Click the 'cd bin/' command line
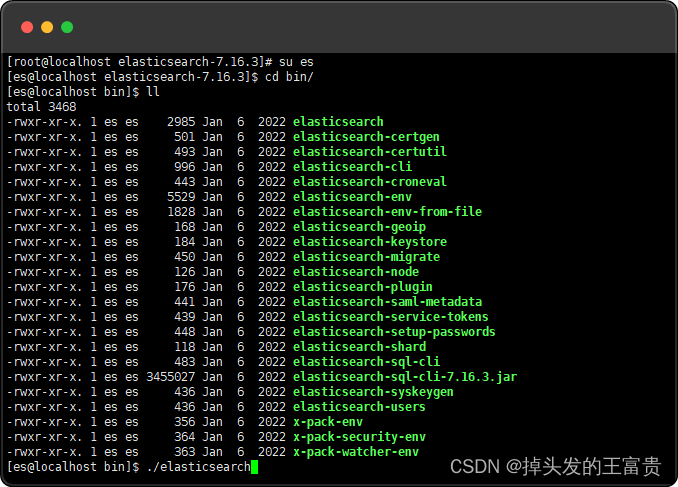 (289, 77)
